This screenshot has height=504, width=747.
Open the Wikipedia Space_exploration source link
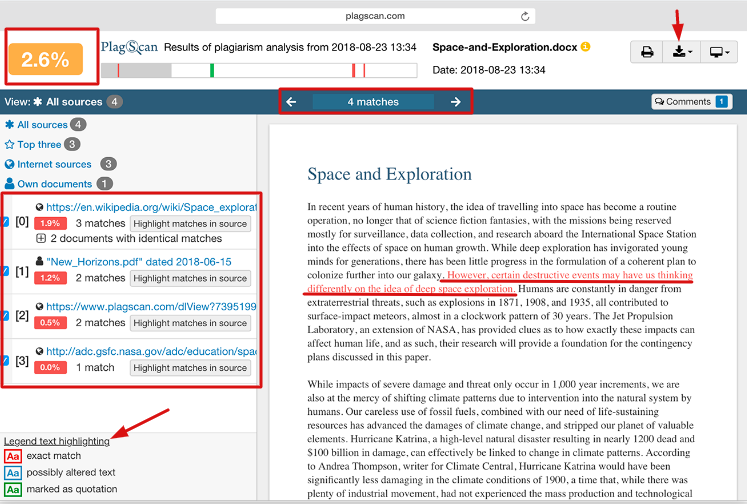pos(151,207)
